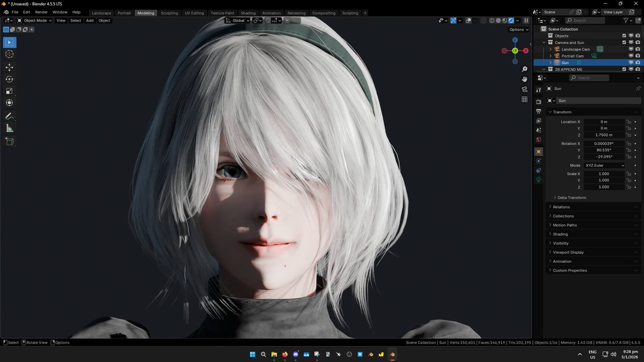The height and width of the screenshot is (362, 644).
Task: Switch to solid viewport shading
Action: [x=498, y=20]
